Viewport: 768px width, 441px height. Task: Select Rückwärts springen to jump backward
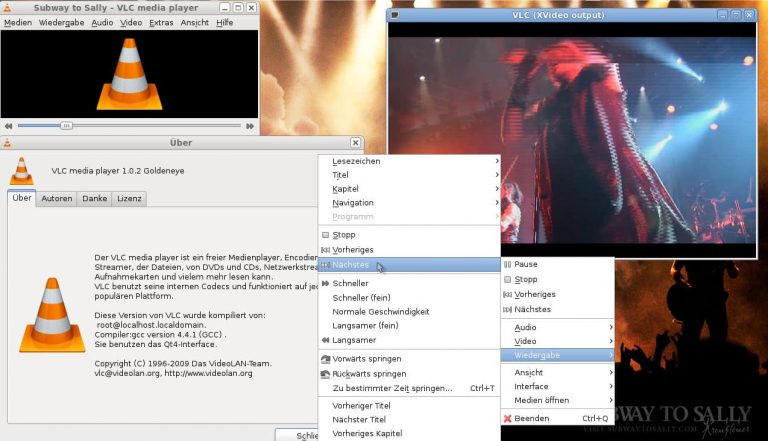tap(368, 374)
